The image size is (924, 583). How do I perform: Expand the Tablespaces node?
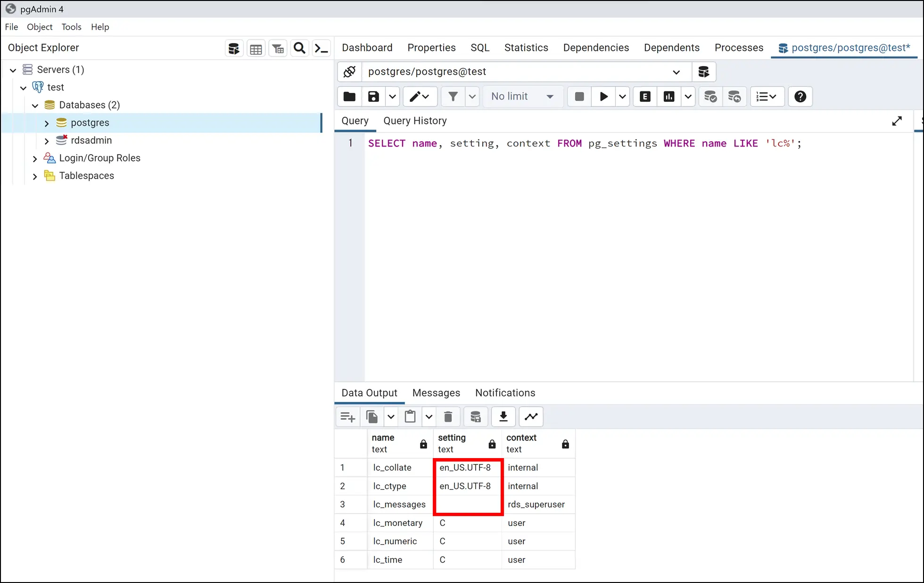pos(35,176)
